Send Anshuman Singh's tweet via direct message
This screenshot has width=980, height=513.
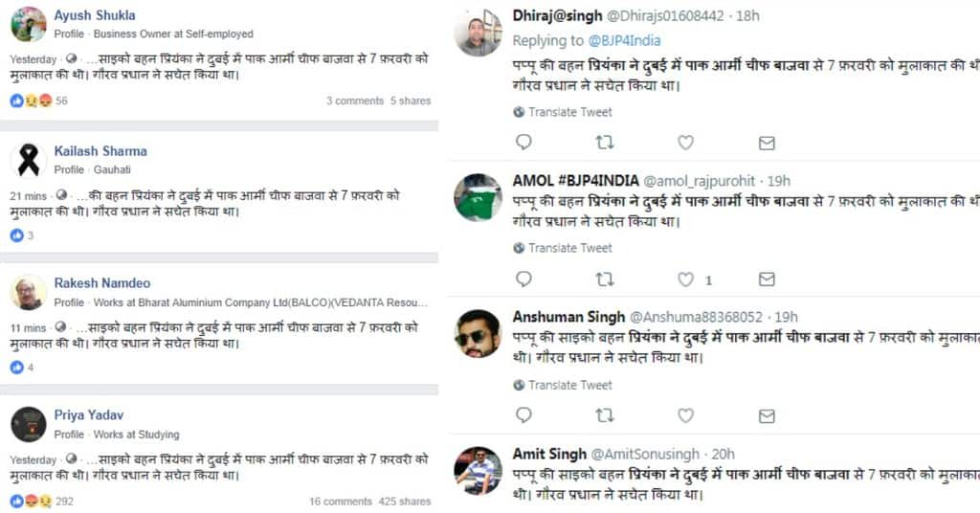click(x=767, y=415)
